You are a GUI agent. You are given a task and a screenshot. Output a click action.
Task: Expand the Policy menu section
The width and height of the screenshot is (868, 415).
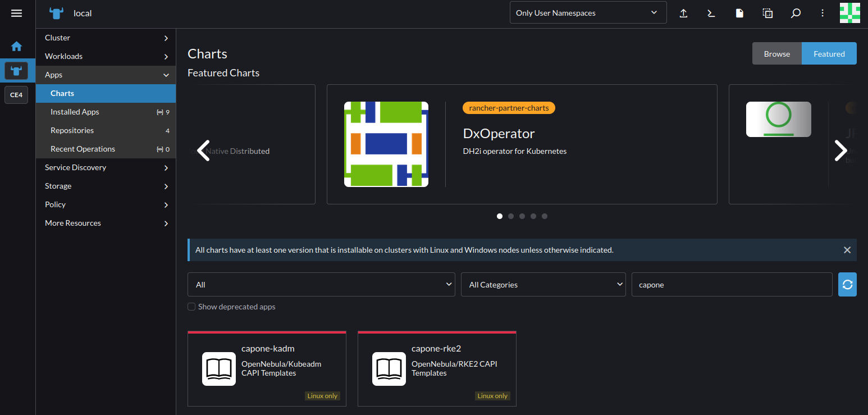[x=106, y=204]
